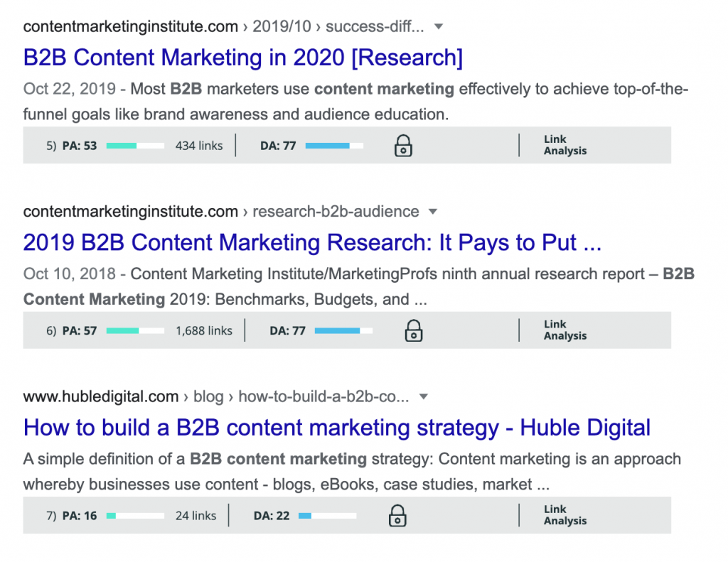This screenshot has height=562, width=728.
Task: Click the PA: 16 label
Action: 80,516
